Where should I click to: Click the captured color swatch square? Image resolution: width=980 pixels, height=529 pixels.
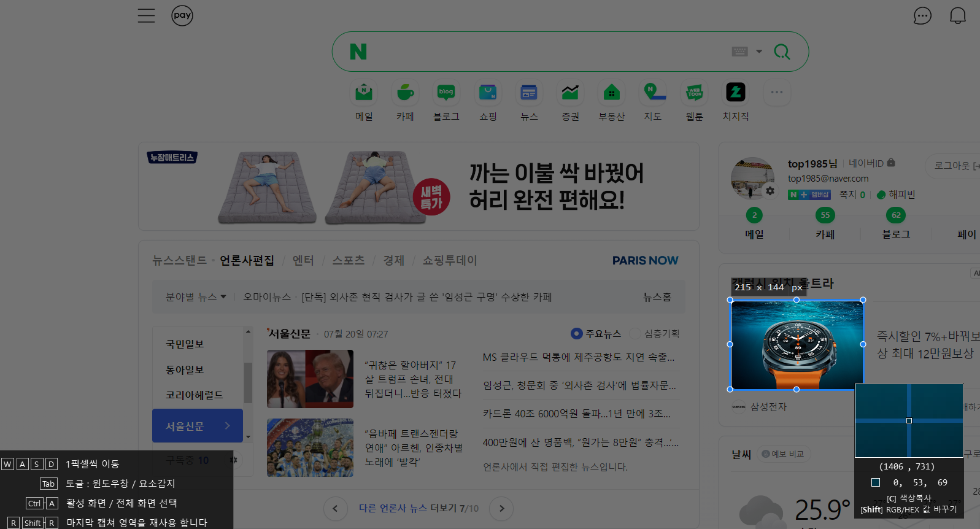tap(876, 482)
